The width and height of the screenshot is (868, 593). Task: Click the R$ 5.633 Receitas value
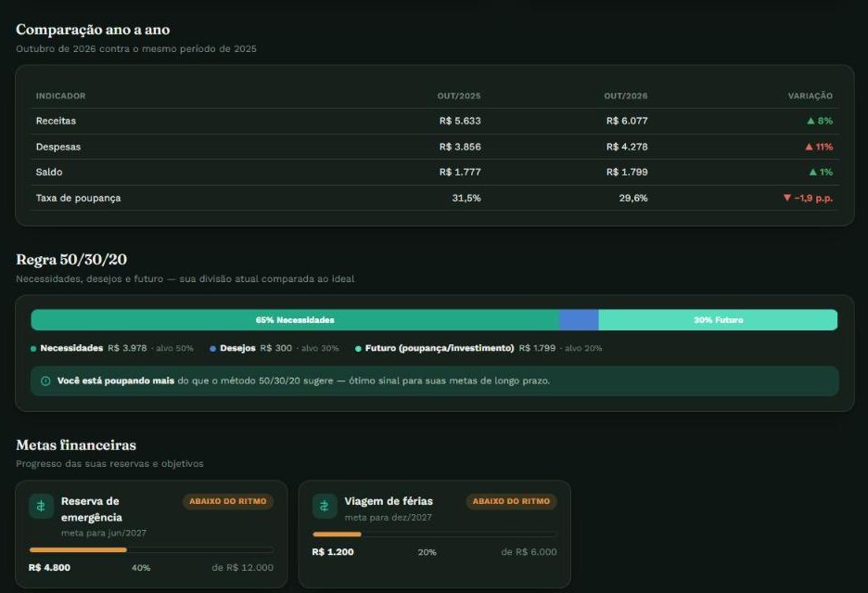(x=460, y=121)
